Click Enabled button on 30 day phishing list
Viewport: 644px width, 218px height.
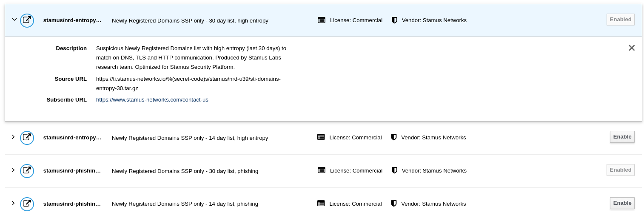(620, 170)
